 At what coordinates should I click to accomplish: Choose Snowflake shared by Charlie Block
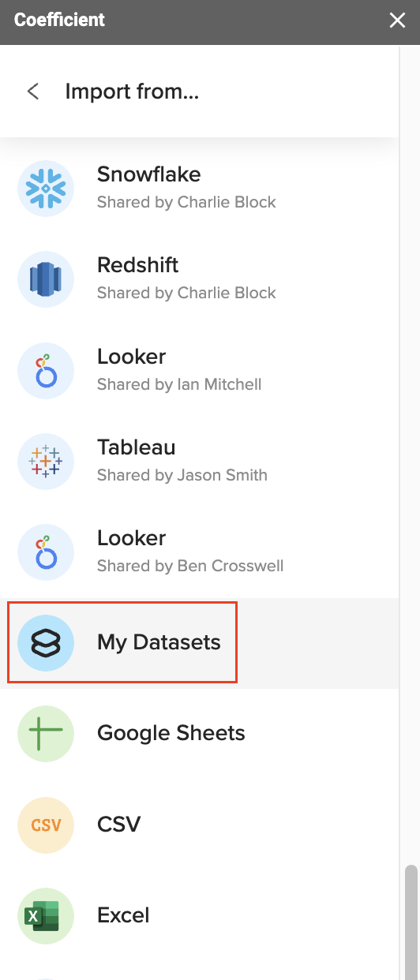coord(200,189)
